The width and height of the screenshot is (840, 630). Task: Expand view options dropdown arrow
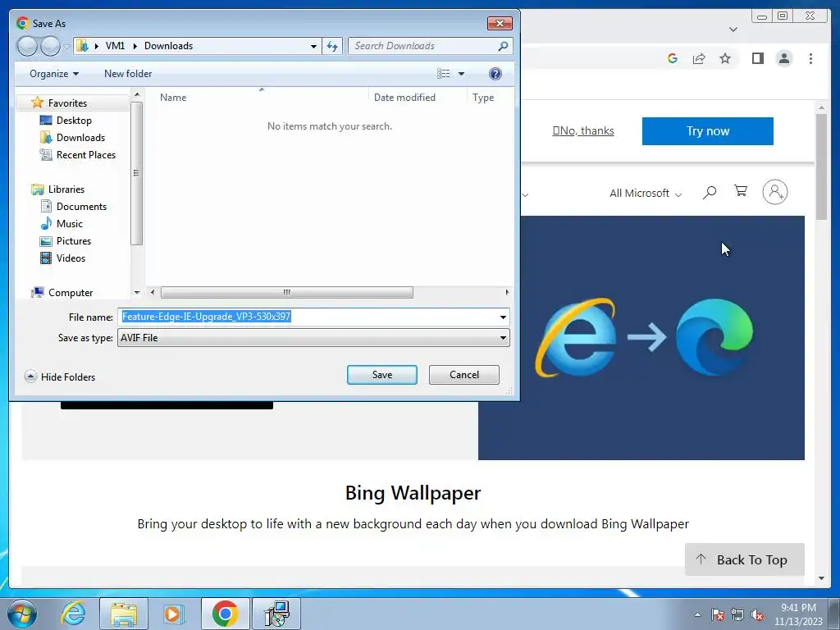[461, 74]
